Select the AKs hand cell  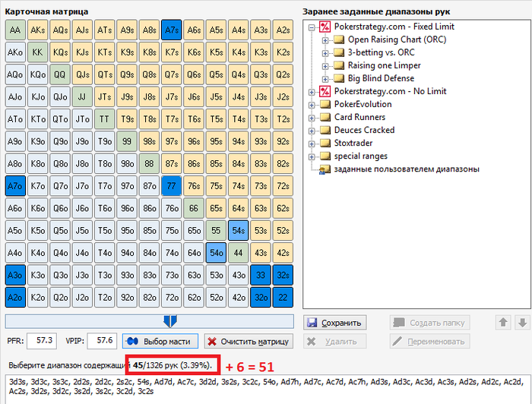(38, 30)
